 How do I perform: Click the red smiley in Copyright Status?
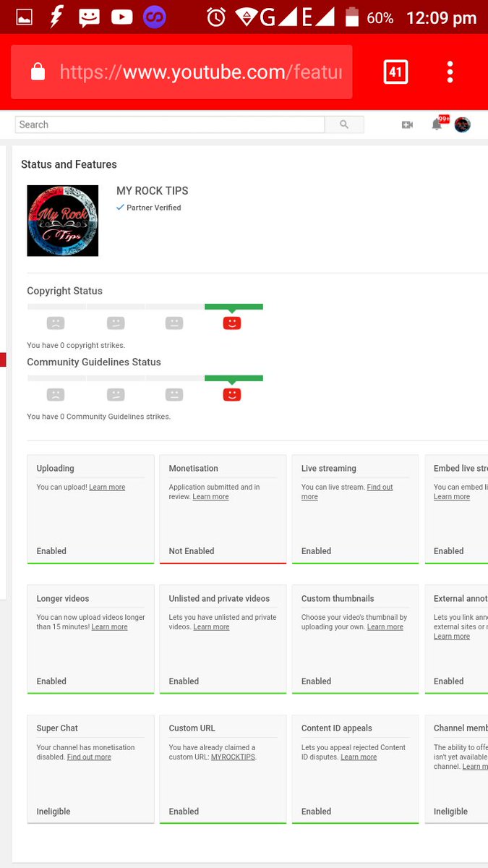231,323
